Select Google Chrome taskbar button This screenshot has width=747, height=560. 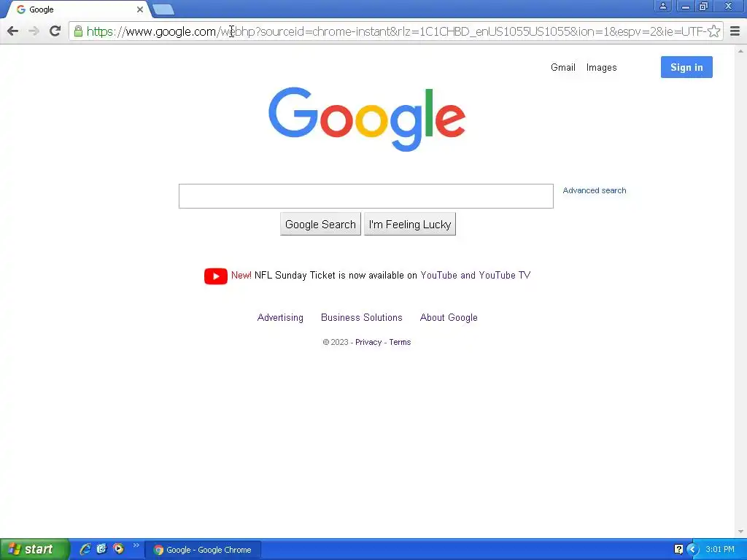[203, 550]
